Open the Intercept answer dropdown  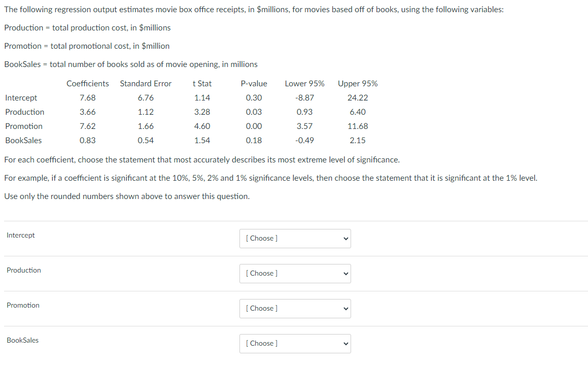click(295, 238)
